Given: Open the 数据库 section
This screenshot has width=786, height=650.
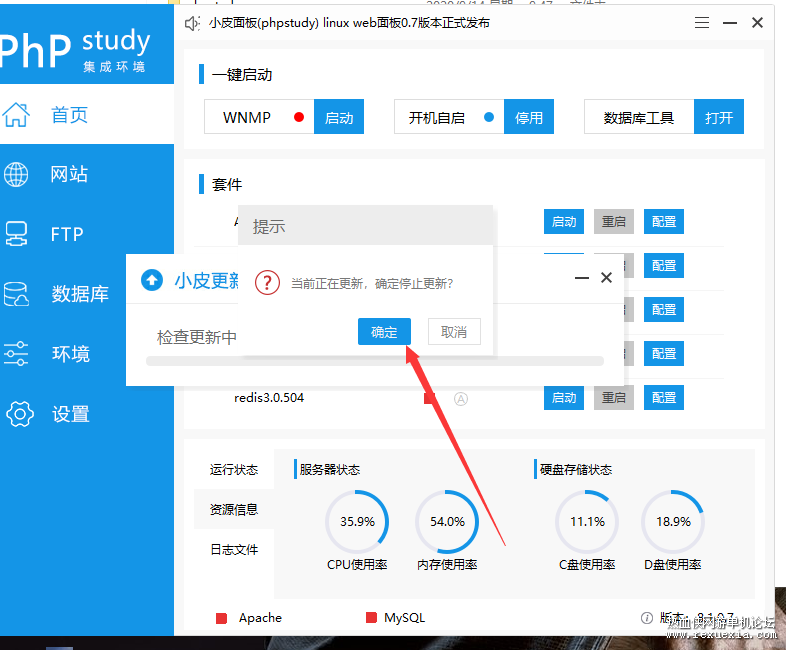Looking at the screenshot, I should coord(80,294).
